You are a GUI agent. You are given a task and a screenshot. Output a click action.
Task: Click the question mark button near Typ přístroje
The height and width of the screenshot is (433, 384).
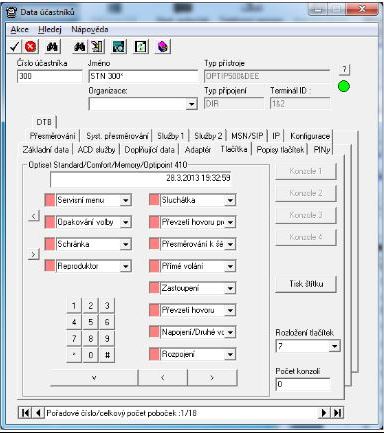pyautogui.click(x=344, y=70)
